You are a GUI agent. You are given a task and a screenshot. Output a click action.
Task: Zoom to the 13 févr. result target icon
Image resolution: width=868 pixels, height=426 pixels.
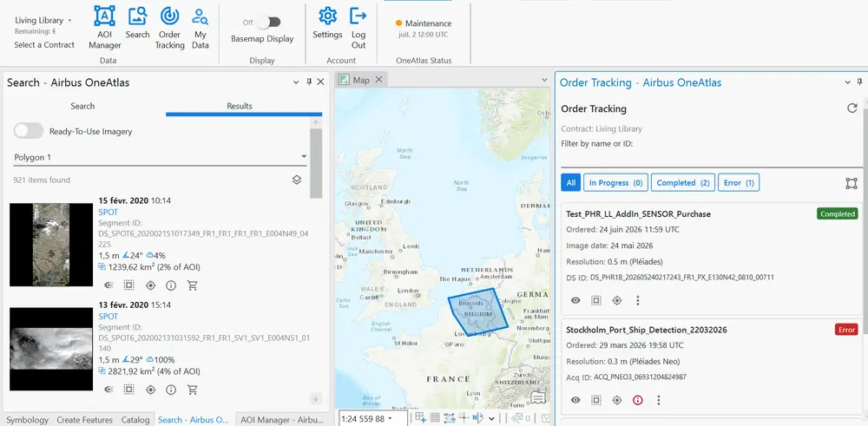(150, 390)
